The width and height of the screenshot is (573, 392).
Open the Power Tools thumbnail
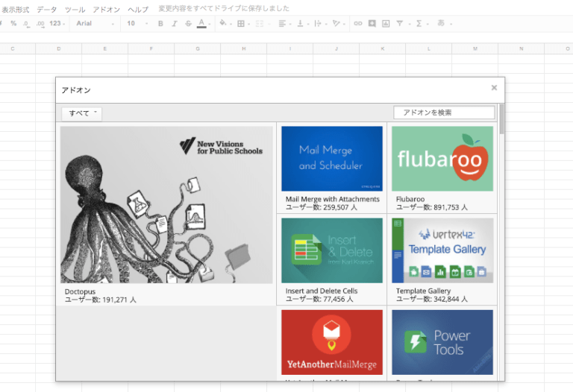click(442, 342)
